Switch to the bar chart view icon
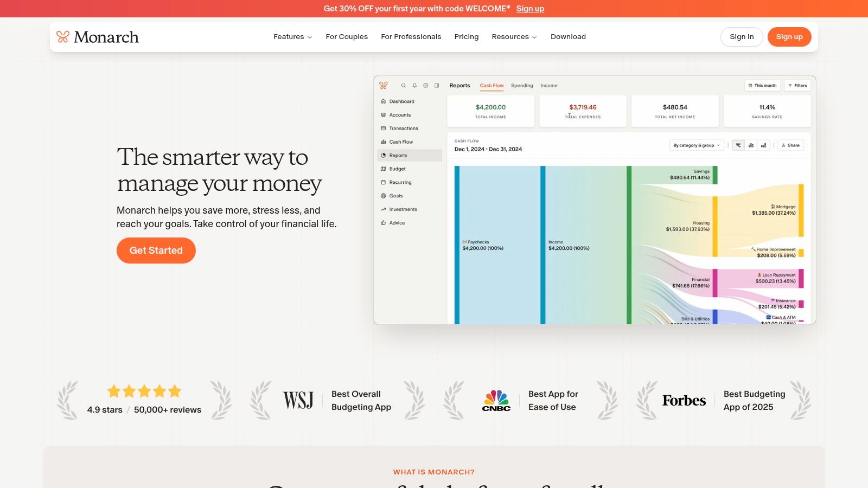Viewport: 868px width, 488px height. click(x=751, y=145)
